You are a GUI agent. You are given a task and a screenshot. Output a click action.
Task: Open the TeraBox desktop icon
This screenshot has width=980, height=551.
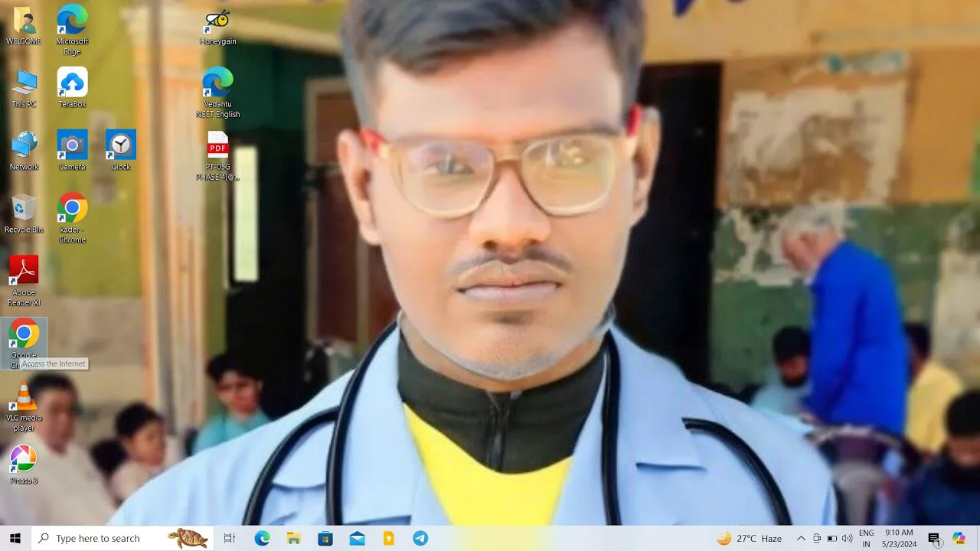tap(72, 84)
